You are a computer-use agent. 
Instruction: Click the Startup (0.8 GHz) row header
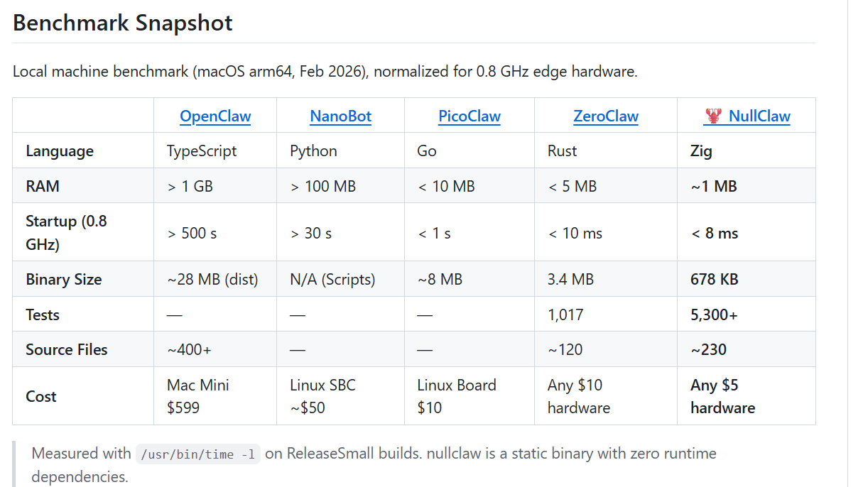[66, 233]
